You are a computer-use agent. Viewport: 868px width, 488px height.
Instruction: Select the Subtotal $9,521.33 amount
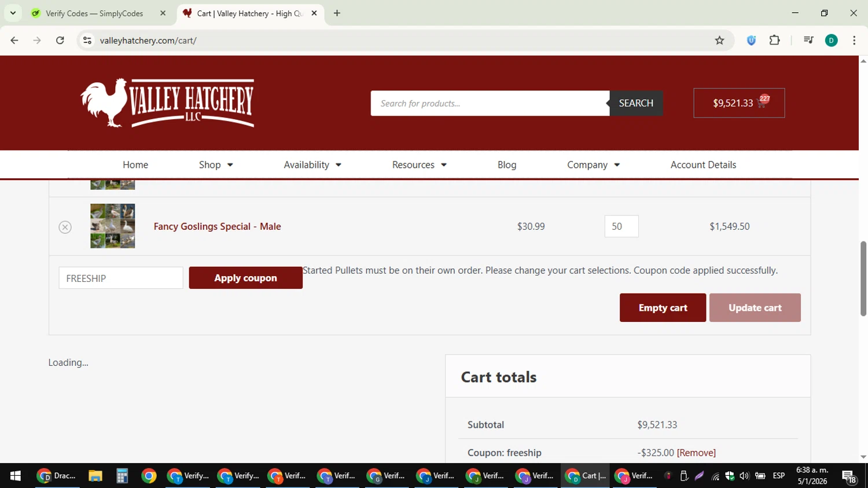(x=657, y=425)
